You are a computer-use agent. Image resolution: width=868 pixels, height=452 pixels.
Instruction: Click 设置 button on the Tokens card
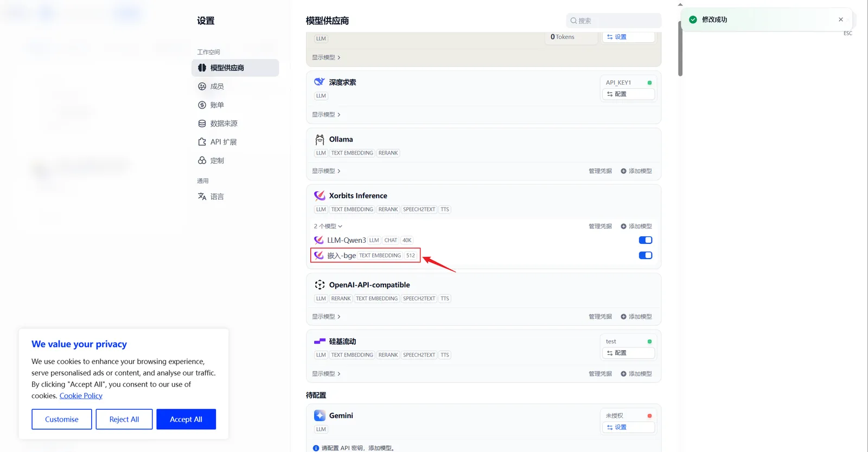628,37
